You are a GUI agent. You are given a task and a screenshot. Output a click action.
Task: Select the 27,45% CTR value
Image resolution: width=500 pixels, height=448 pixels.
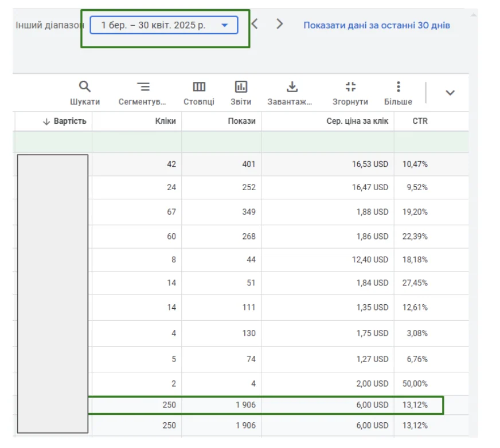(415, 283)
